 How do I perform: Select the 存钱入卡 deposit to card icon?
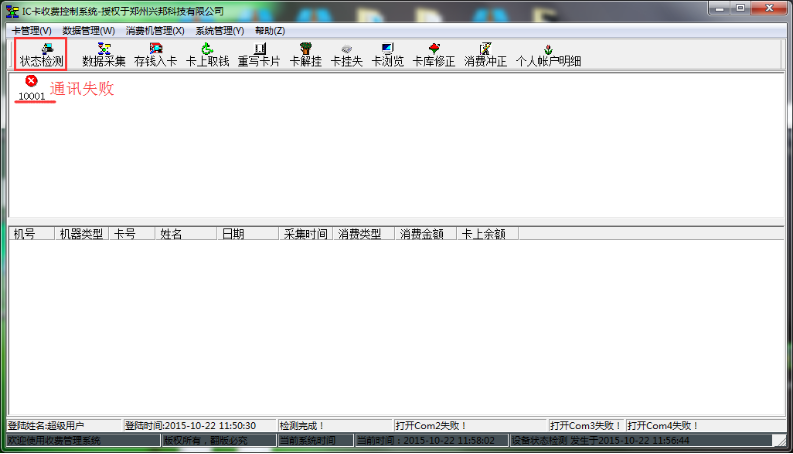tap(155, 54)
